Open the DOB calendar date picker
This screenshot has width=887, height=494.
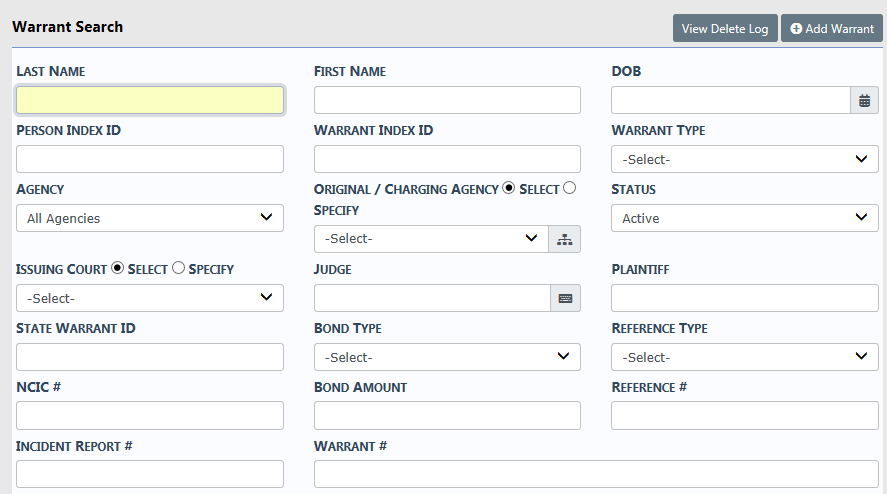864,100
